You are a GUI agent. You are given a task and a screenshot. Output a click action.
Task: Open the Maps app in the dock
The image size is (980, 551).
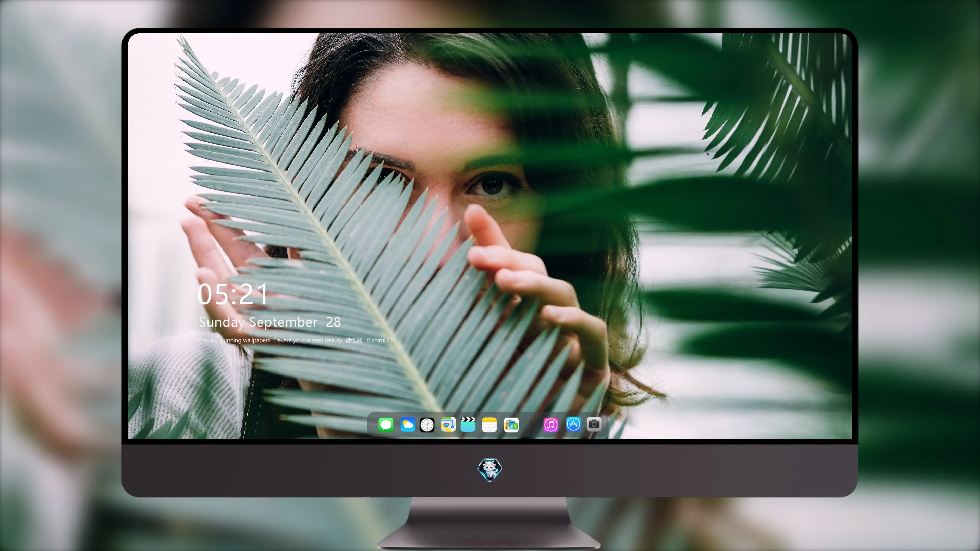pyautogui.click(x=448, y=424)
